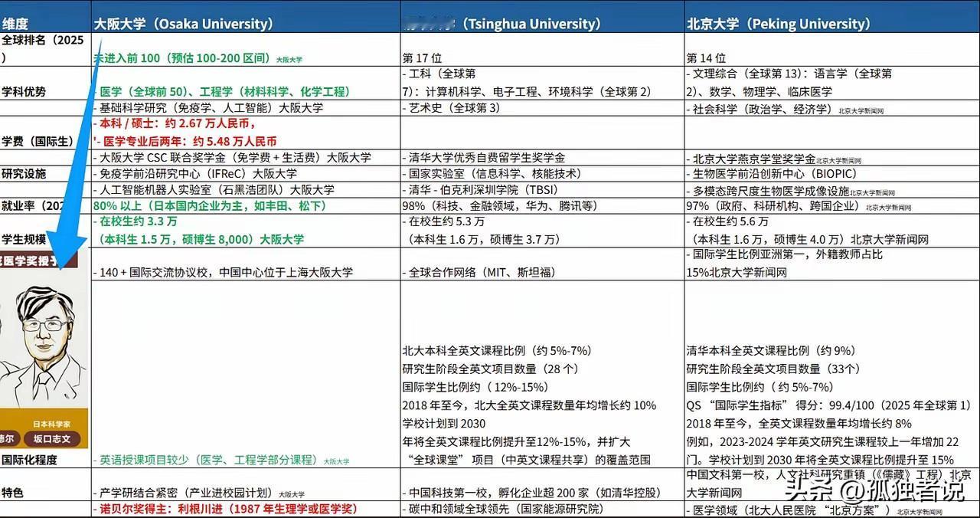
Task: Click '英语授课项目较少' green text
Action: tap(145, 460)
